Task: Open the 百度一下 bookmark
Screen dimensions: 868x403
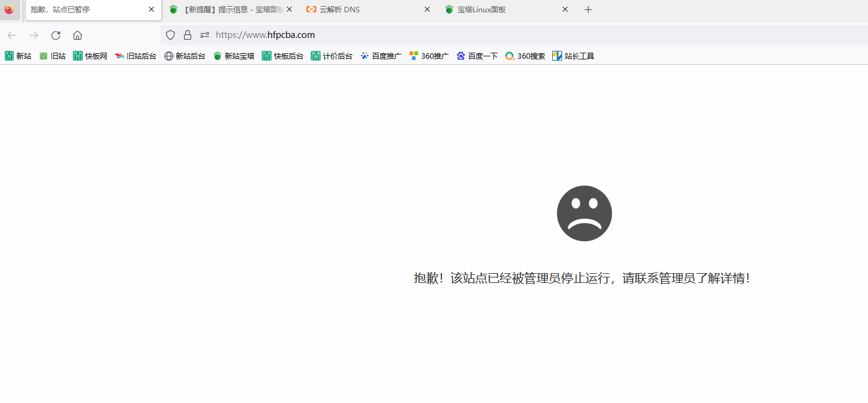Action: point(477,56)
